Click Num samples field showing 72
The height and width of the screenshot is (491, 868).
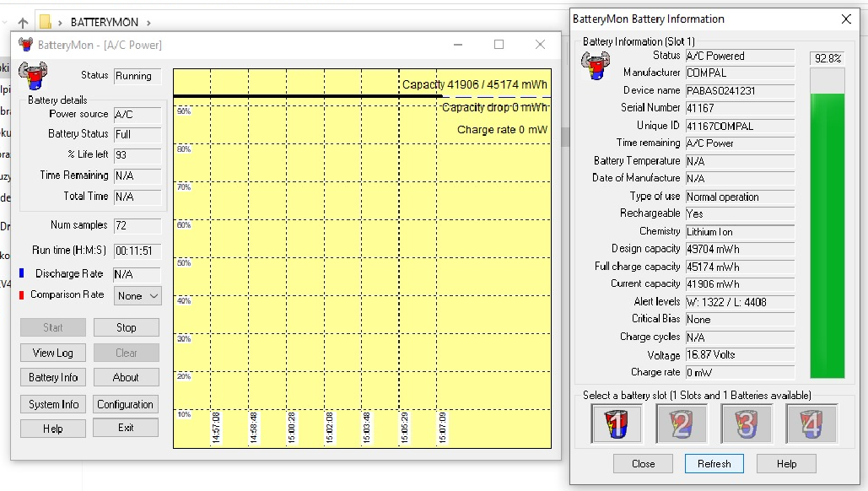(137, 226)
